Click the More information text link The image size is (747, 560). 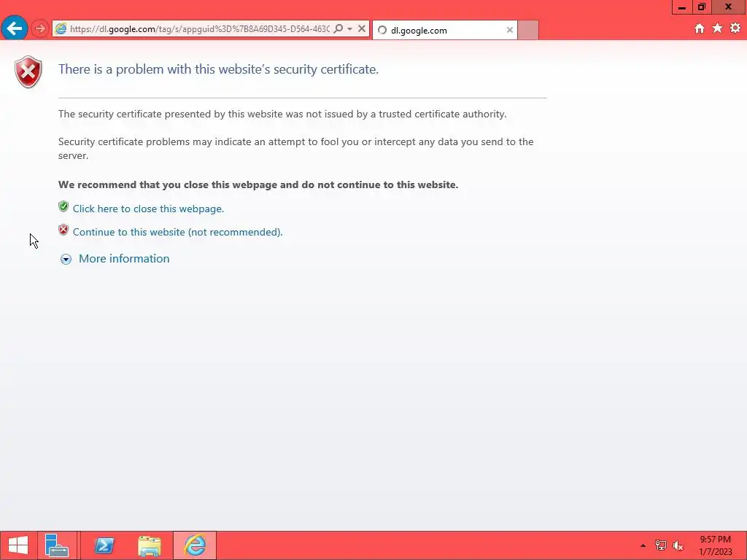click(124, 259)
